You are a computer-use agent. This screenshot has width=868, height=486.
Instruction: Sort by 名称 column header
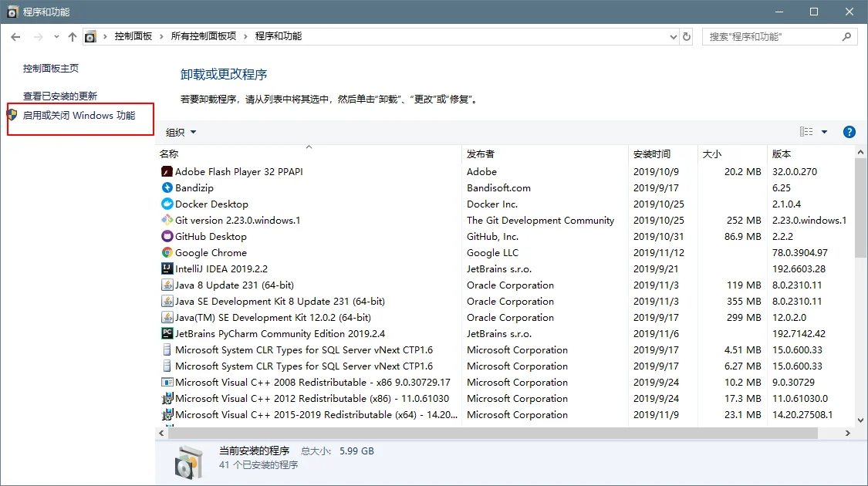[x=309, y=154]
